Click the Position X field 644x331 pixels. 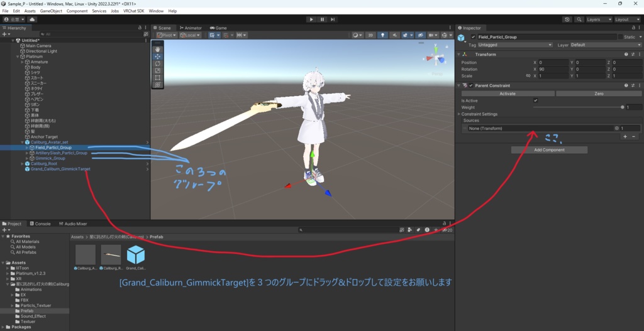tap(553, 62)
